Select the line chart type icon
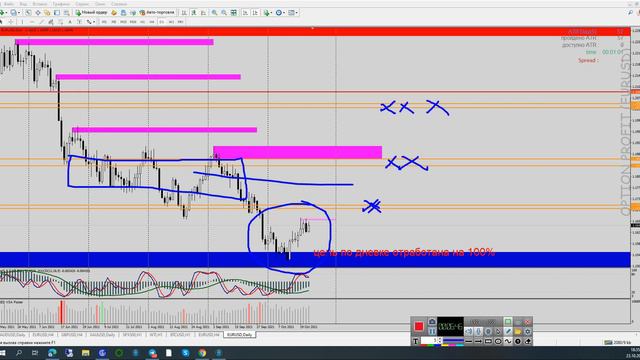Viewport: 640px width, 360px height. click(x=203, y=13)
